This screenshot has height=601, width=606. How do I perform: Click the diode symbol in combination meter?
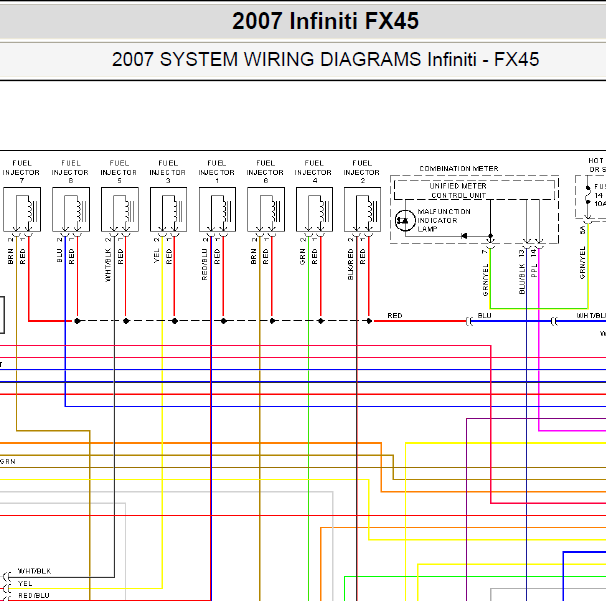coord(464,236)
